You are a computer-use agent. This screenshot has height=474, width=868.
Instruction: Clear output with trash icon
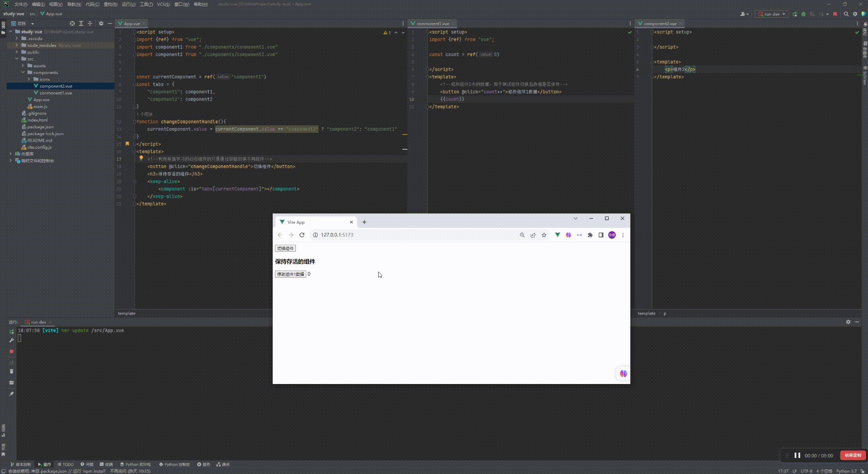(12, 372)
